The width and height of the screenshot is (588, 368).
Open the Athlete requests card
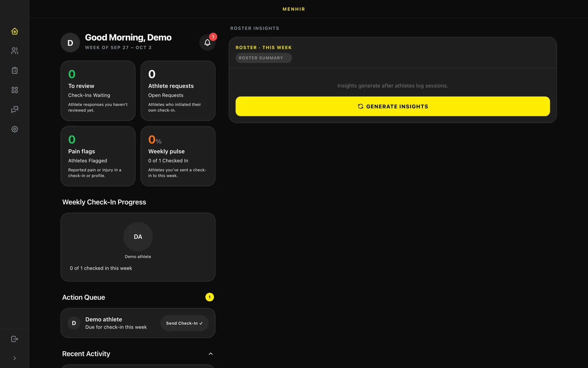[x=178, y=91]
